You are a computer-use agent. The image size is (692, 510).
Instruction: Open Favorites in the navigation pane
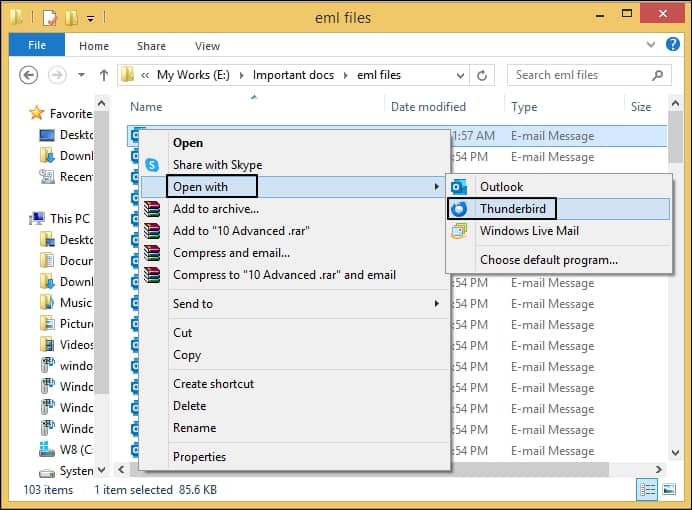pos(60,113)
